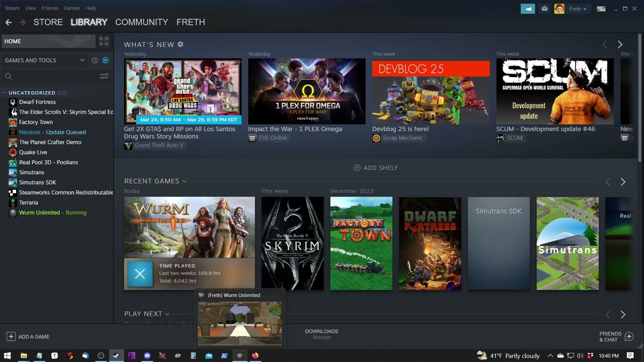
Task: Open the View menu
Action: [x=30, y=8]
